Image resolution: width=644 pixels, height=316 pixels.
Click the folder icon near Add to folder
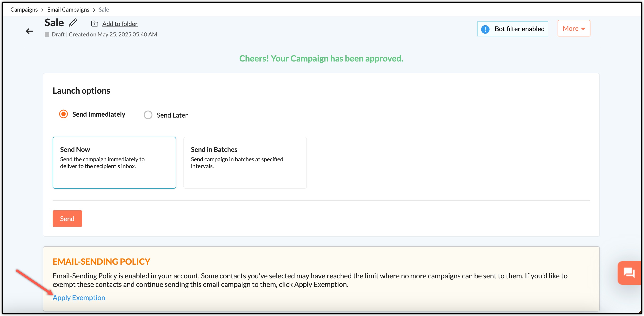[x=94, y=24]
